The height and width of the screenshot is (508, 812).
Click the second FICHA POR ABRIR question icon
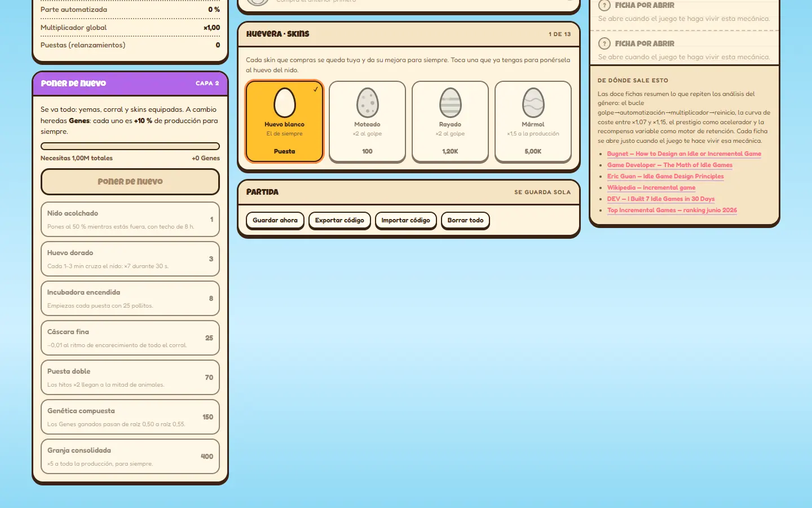[604, 43]
